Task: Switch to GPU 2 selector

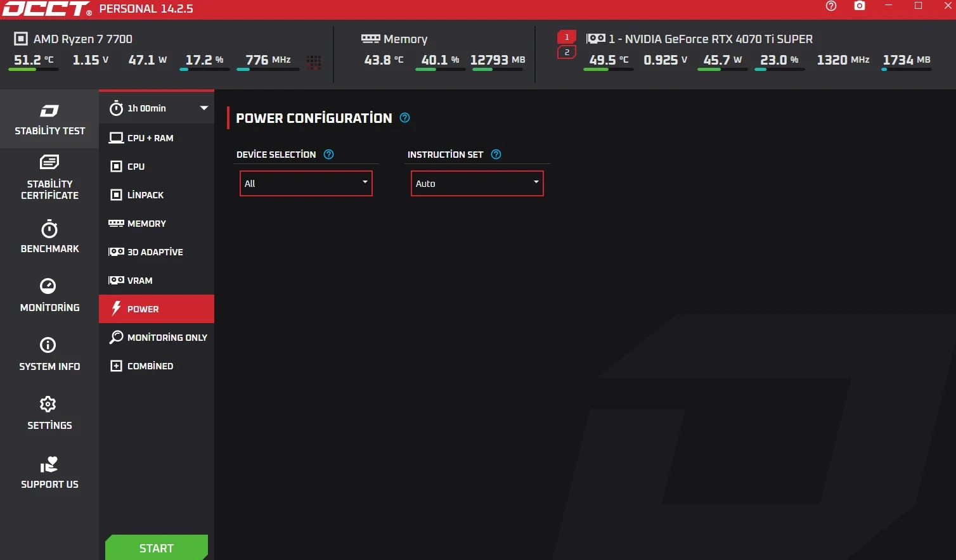Action: (567, 53)
